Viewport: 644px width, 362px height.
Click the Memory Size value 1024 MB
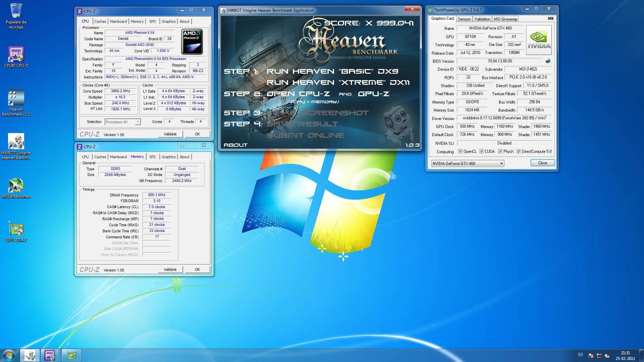472,110
